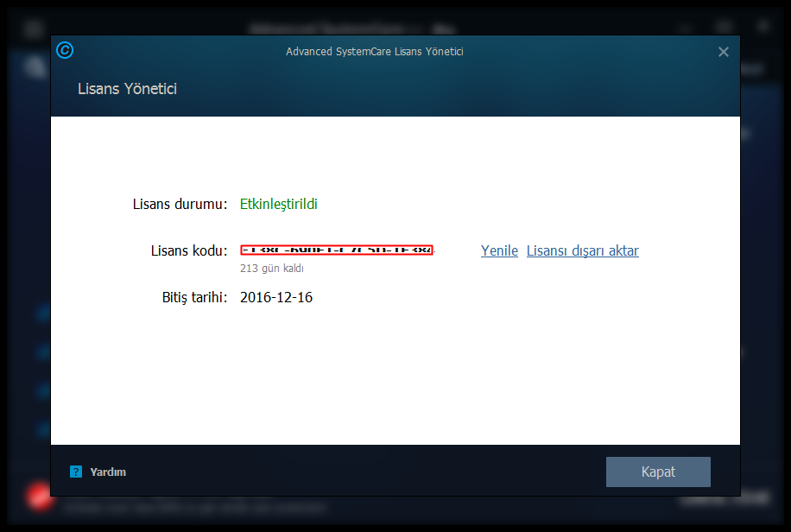Click the Advanced SystemCare Lisans Yönetici title bar
The height and width of the screenshot is (532, 791).
tap(374, 52)
